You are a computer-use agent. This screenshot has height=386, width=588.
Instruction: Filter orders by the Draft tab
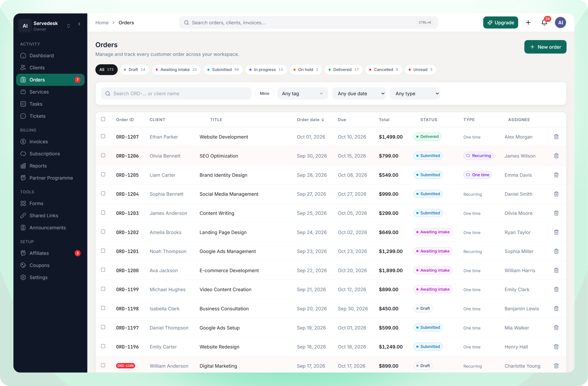134,70
